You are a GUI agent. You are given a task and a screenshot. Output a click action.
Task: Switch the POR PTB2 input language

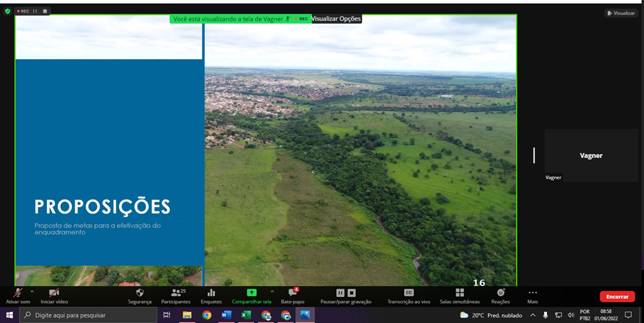tap(584, 315)
